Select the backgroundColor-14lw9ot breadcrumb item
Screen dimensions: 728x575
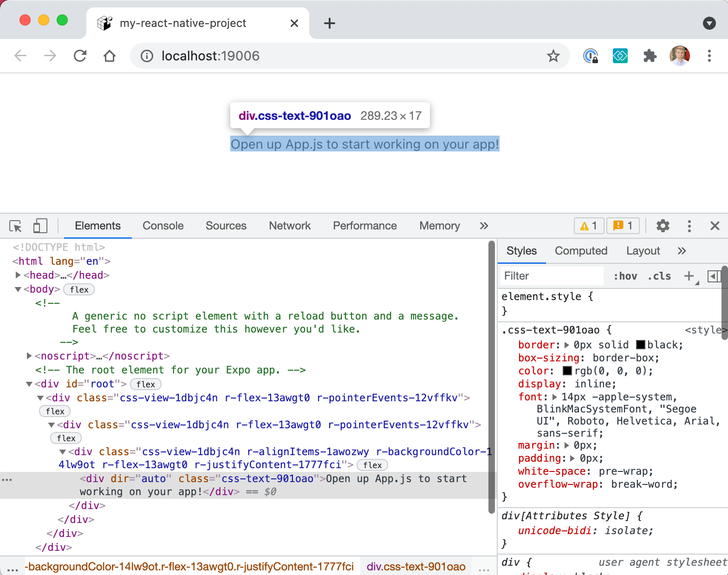coord(189,567)
